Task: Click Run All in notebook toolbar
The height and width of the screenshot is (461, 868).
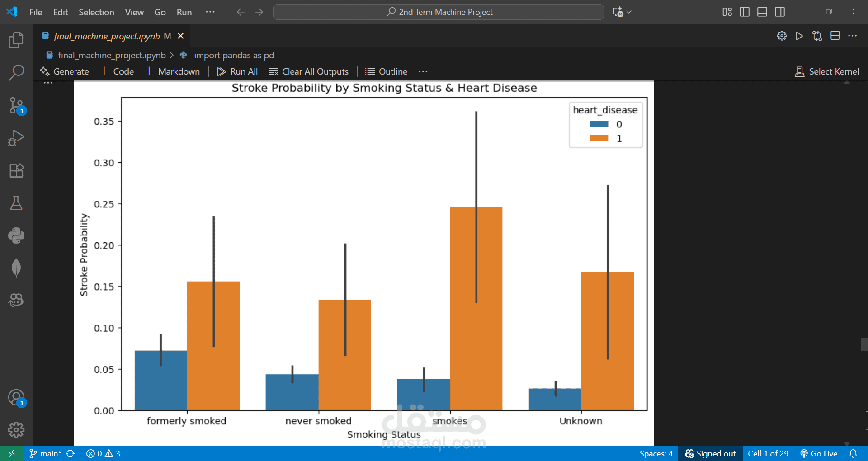Action: [237, 71]
